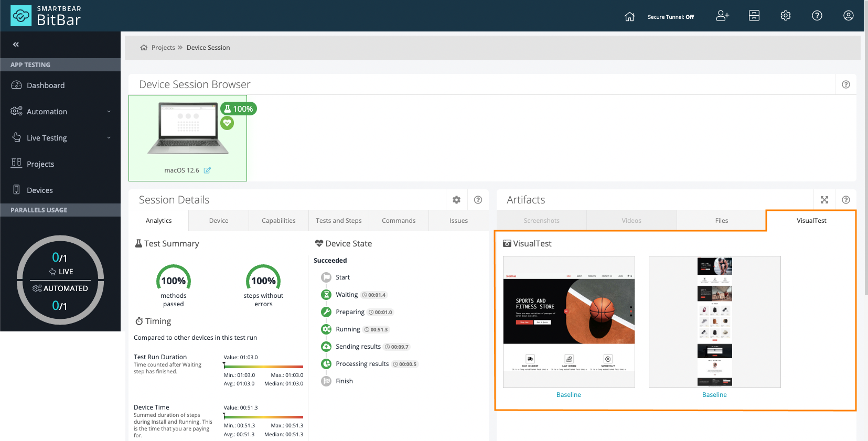The height and width of the screenshot is (441, 868).
Task: Open the add user icon
Action: click(722, 16)
